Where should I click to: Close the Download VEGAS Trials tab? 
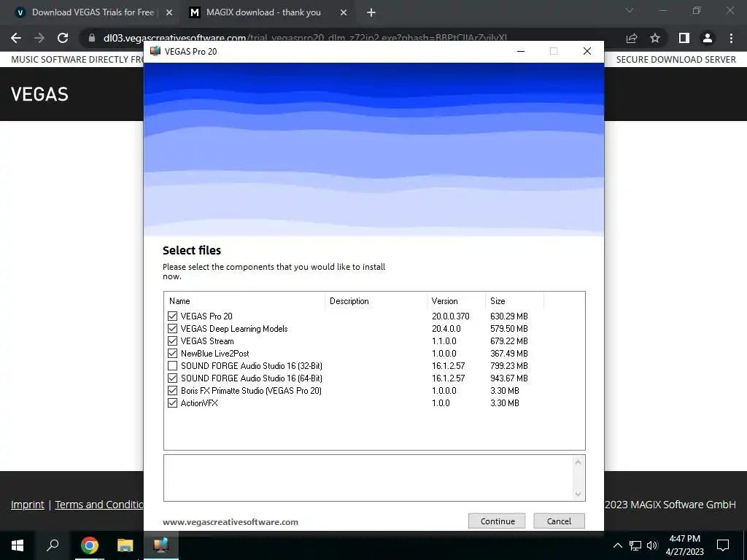(x=169, y=13)
